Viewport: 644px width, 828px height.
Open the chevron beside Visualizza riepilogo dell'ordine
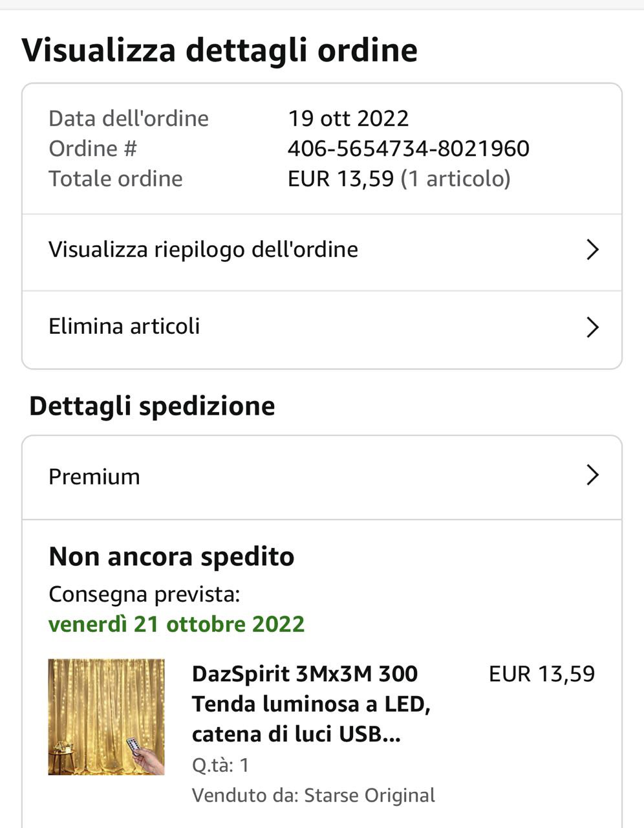(592, 250)
